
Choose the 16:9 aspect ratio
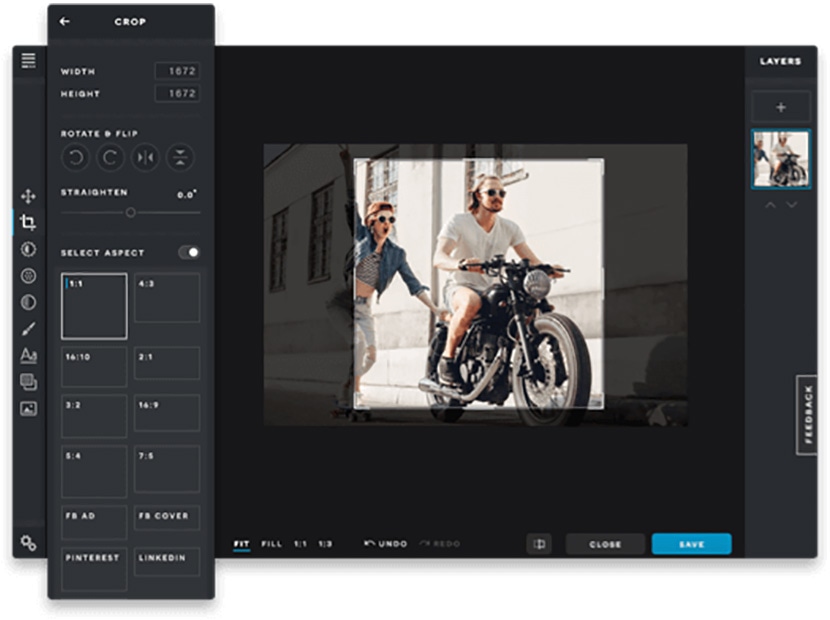click(167, 413)
